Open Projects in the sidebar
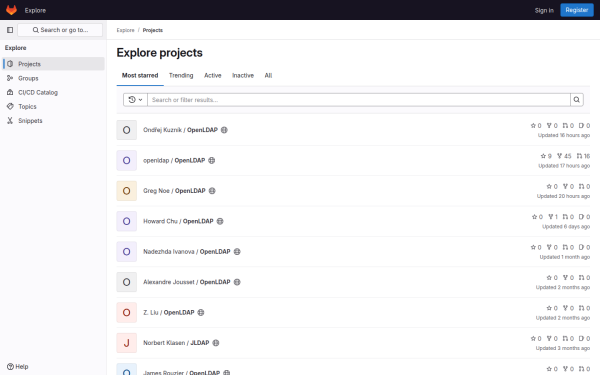The width and height of the screenshot is (600, 375). coord(54,64)
